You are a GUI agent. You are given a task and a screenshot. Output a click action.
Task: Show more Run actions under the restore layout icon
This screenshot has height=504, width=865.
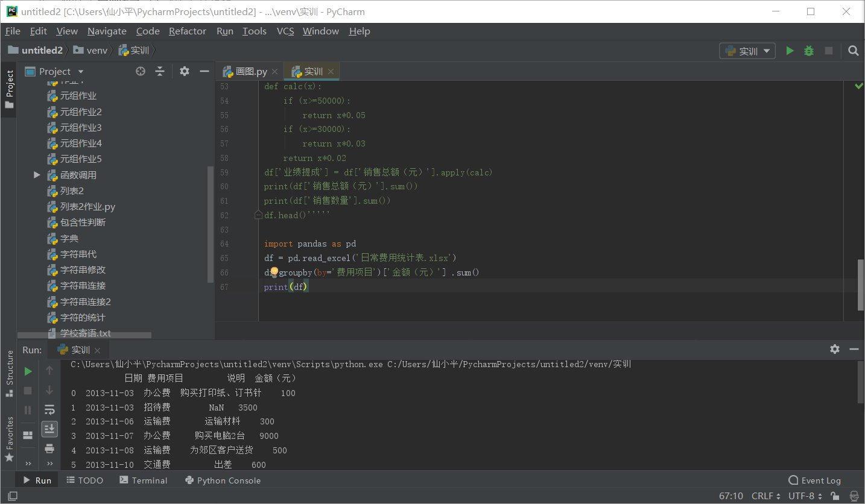point(28,464)
